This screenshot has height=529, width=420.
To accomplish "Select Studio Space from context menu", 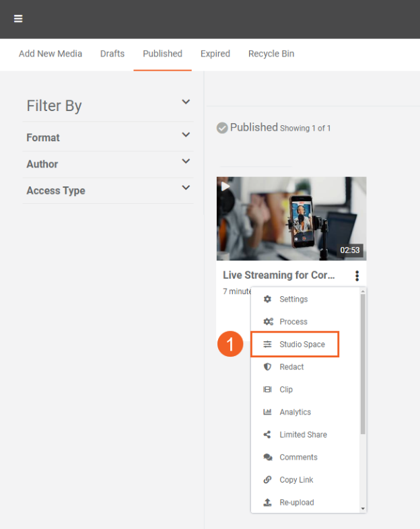I will tap(302, 345).
